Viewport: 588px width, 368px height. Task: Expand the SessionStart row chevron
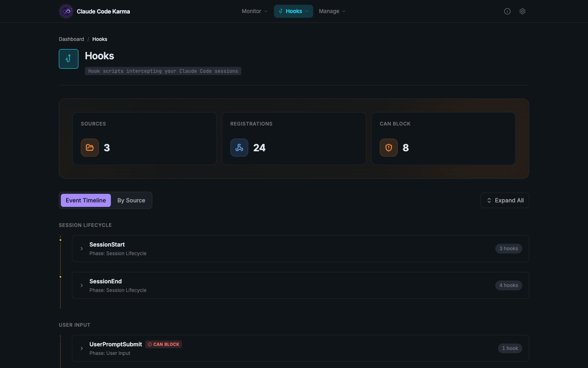(82, 249)
